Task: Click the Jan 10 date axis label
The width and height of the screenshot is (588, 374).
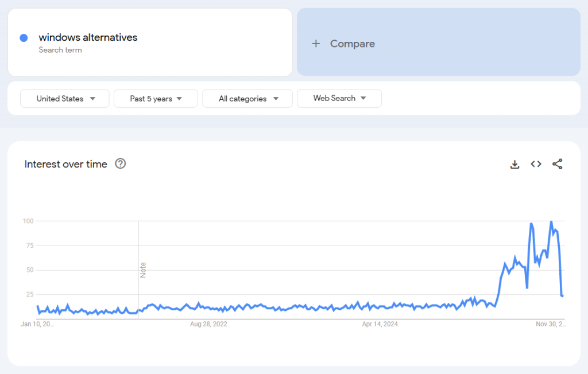Action: (37, 324)
